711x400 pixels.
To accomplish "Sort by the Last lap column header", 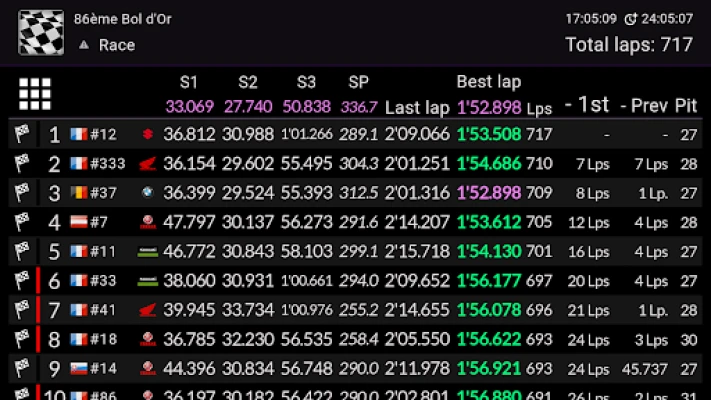I will pyautogui.click(x=417, y=108).
